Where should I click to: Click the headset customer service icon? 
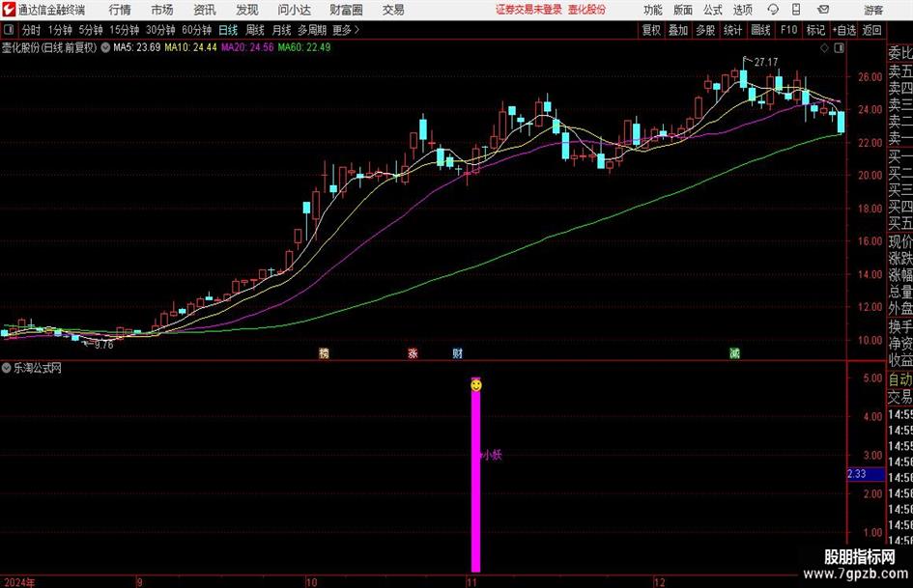[x=773, y=10]
